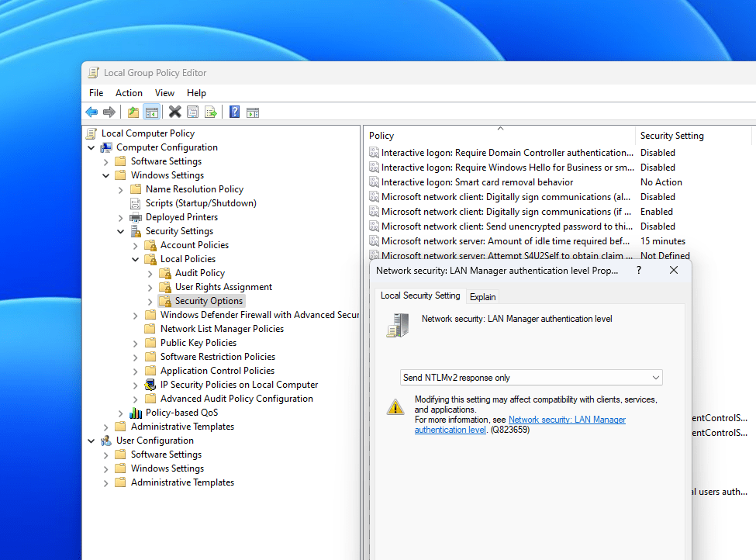The image size is (756, 560).
Task: Open the Help menu
Action: coord(196,92)
